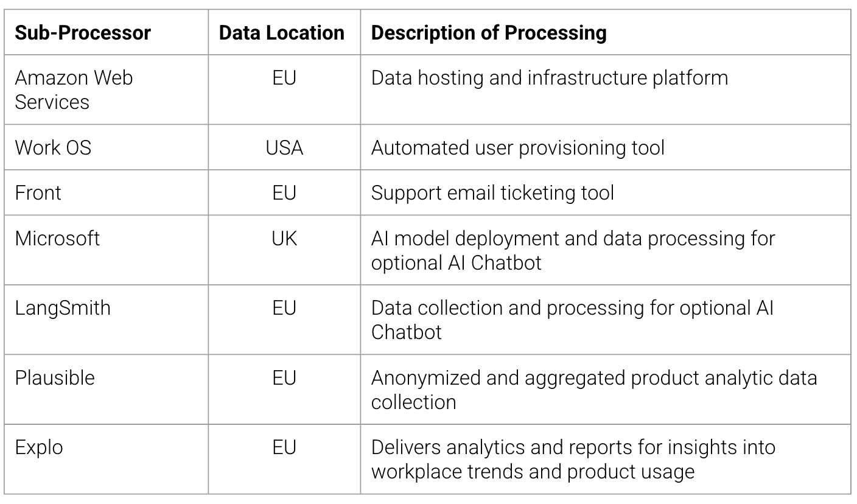857x504 pixels.
Task: Select the Amazon Web Services cell
Action: click(x=107, y=90)
